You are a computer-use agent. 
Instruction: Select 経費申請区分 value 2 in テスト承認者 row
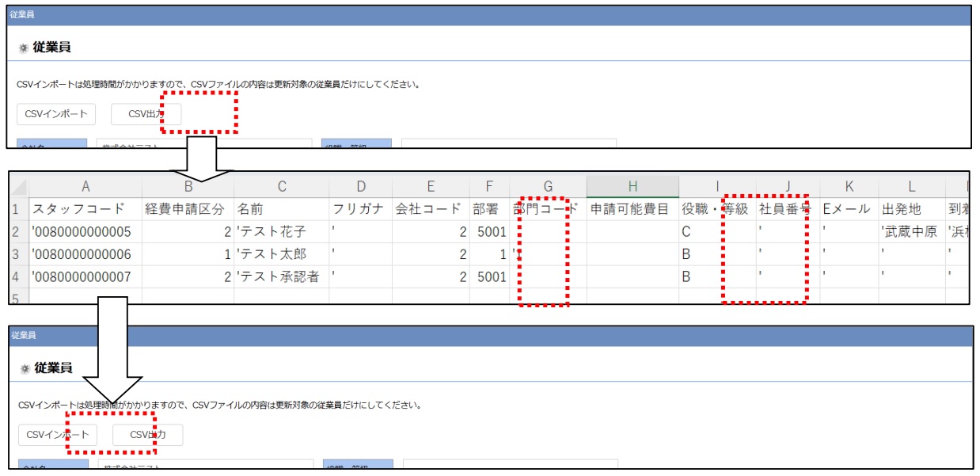point(188,277)
